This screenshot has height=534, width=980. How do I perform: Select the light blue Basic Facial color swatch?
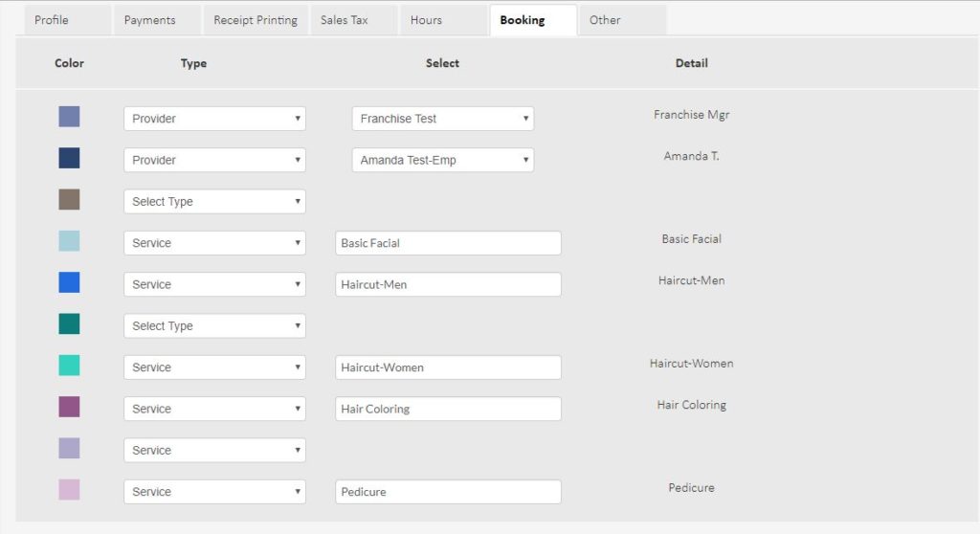point(69,241)
